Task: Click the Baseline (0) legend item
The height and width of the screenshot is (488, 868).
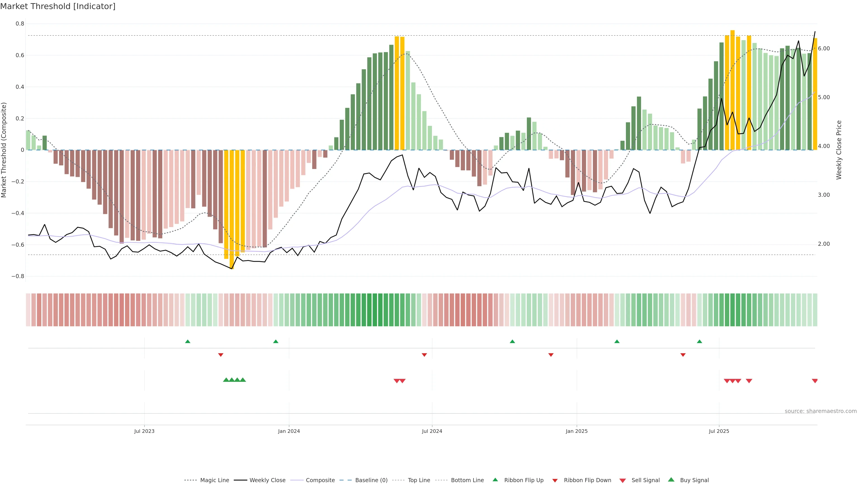Action: coord(371,480)
